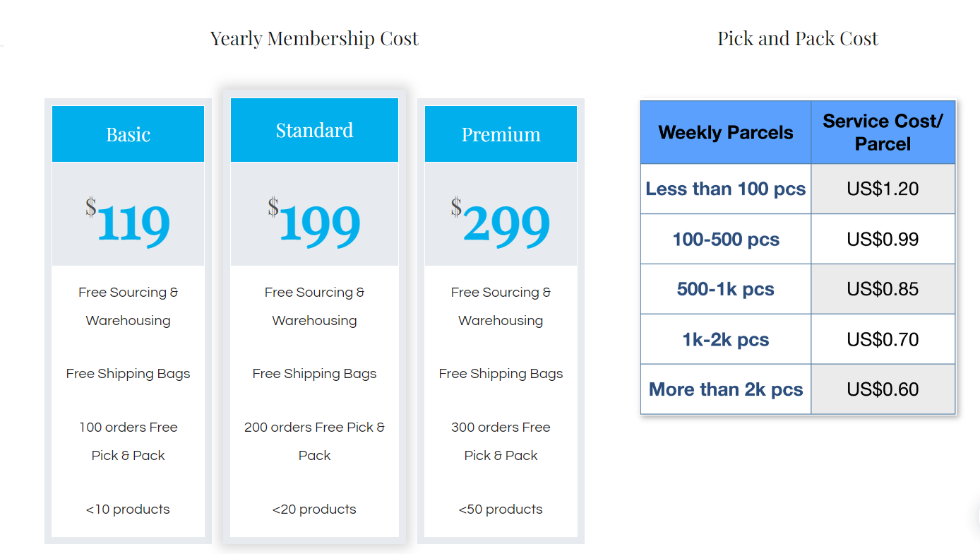Image resolution: width=980 pixels, height=554 pixels.
Task: Click 100 orders Free Pick & Pack text
Action: 128,441
